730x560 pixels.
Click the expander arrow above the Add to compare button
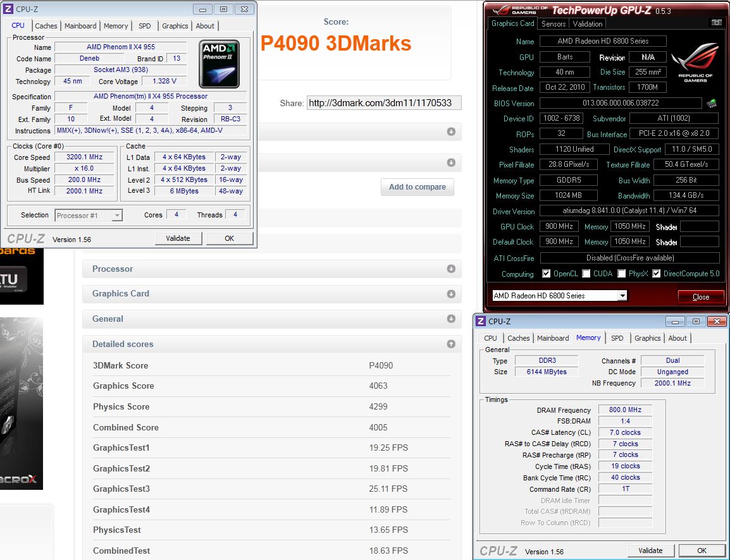point(451,162)
